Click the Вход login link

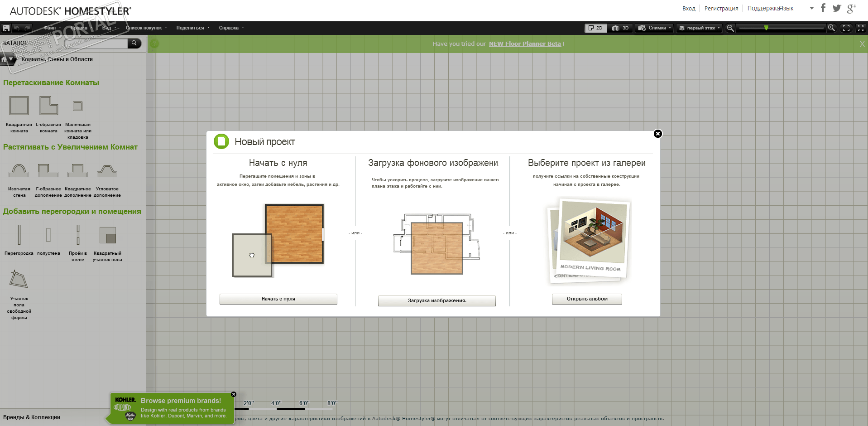coord(689,9)
